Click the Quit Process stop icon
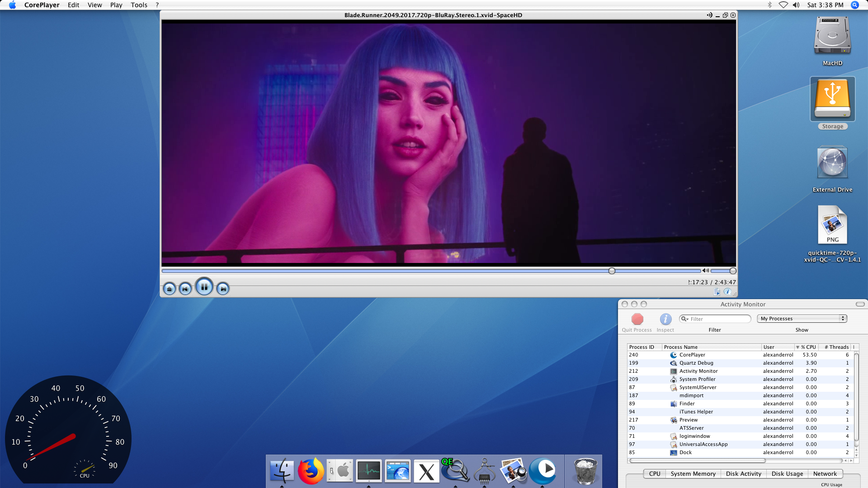 [637, 319]
